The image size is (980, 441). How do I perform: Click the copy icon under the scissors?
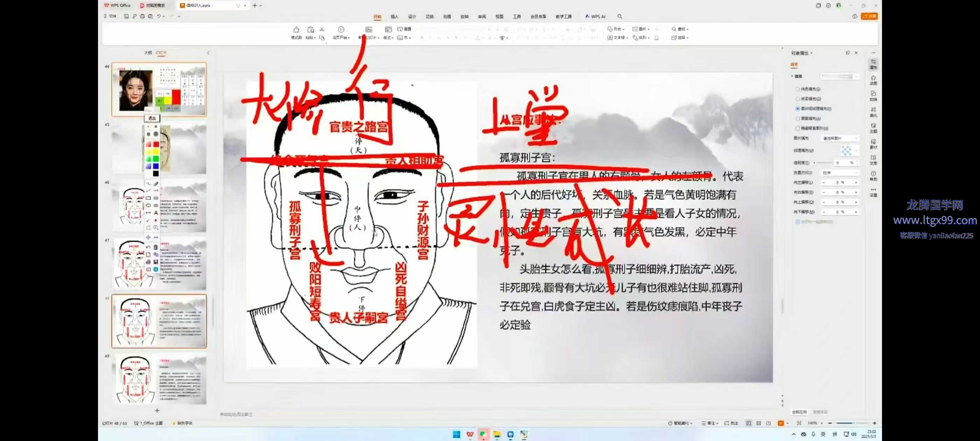point(322,38)
